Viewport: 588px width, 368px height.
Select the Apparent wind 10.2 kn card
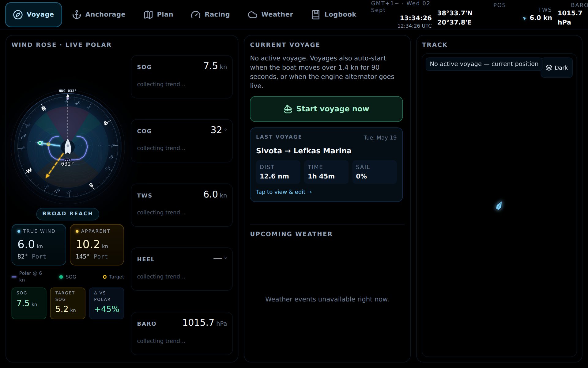[x=97, y=245]
